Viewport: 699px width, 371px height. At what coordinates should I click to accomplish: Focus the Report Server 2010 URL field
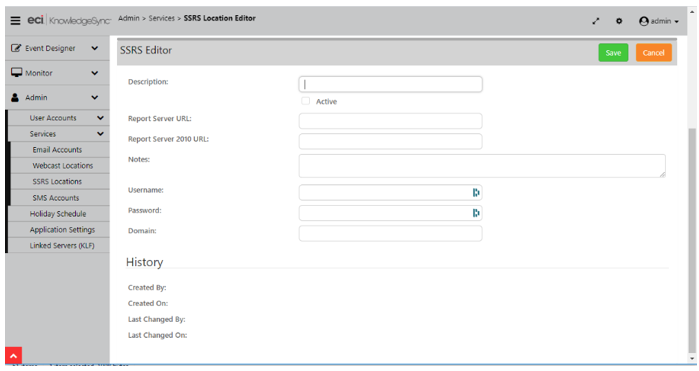(391, 141)
